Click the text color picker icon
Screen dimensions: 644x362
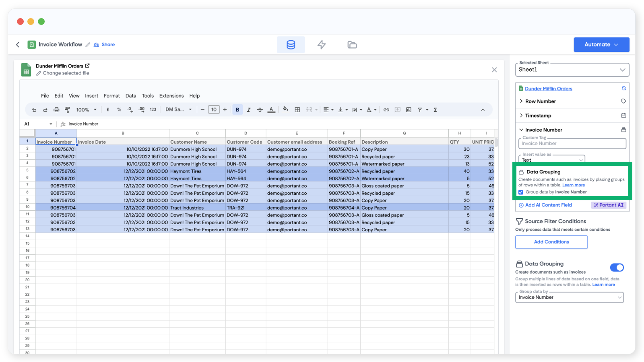click(x=271, y=110)
